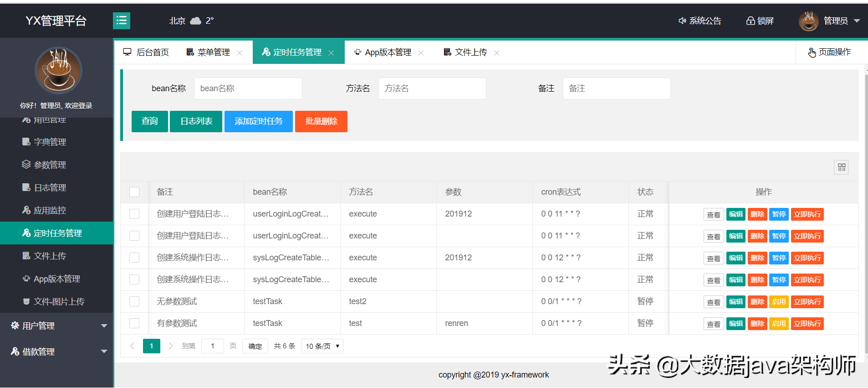Click the administrator avatar in header
This screenshot has width=868, height=388.
(809, 21)
